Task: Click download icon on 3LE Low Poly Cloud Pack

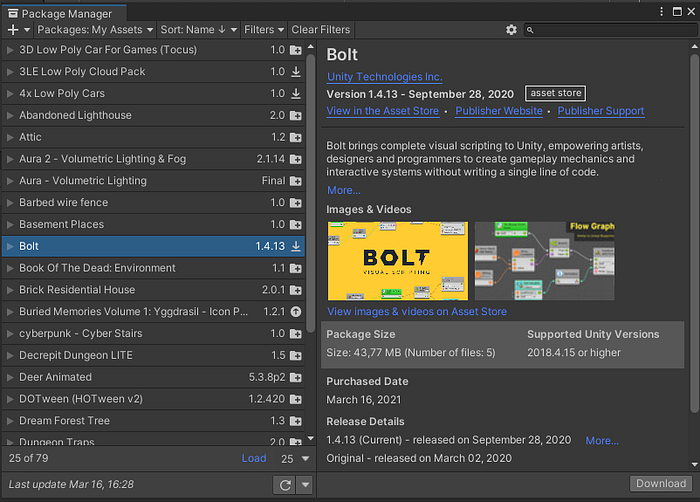Action: pos(295,72)
